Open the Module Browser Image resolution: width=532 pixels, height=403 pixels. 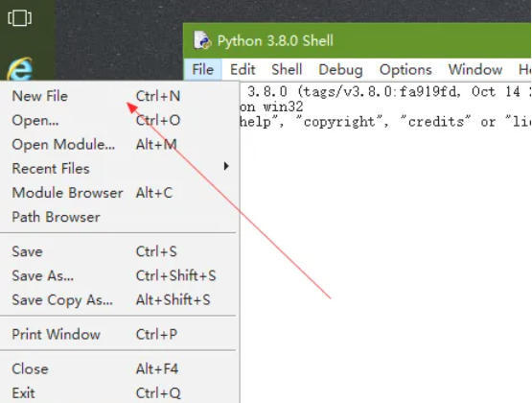click(119, 193)
